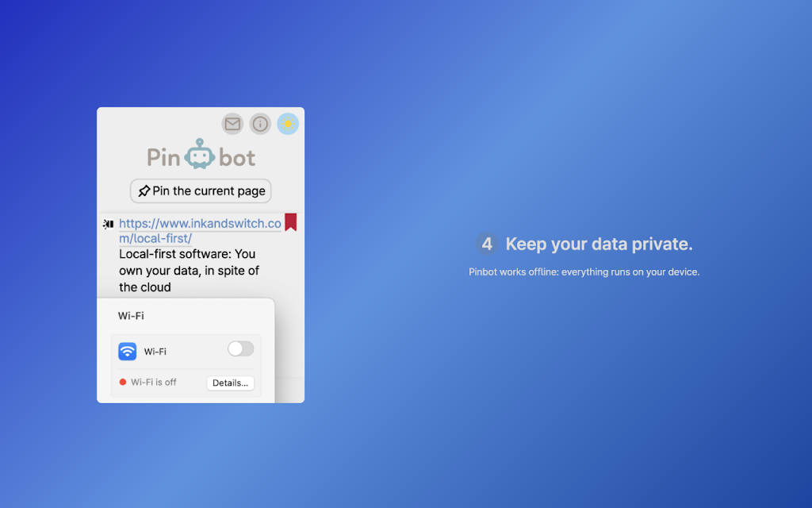Click the red bookmark icon
Screen dimensions: 812x508
tap(290, 222)
